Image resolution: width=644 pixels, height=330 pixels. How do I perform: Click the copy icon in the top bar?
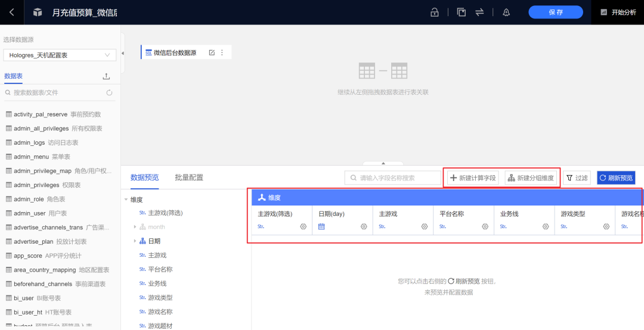462,13
